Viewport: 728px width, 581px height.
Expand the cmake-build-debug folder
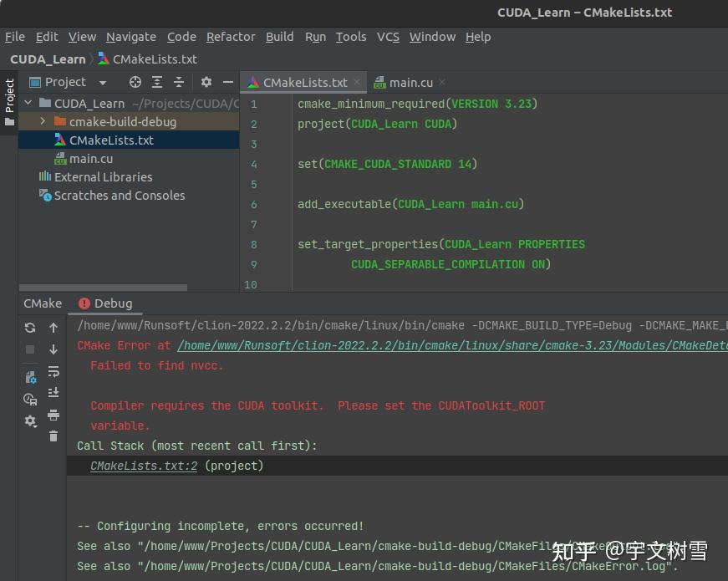coord(43,121)
